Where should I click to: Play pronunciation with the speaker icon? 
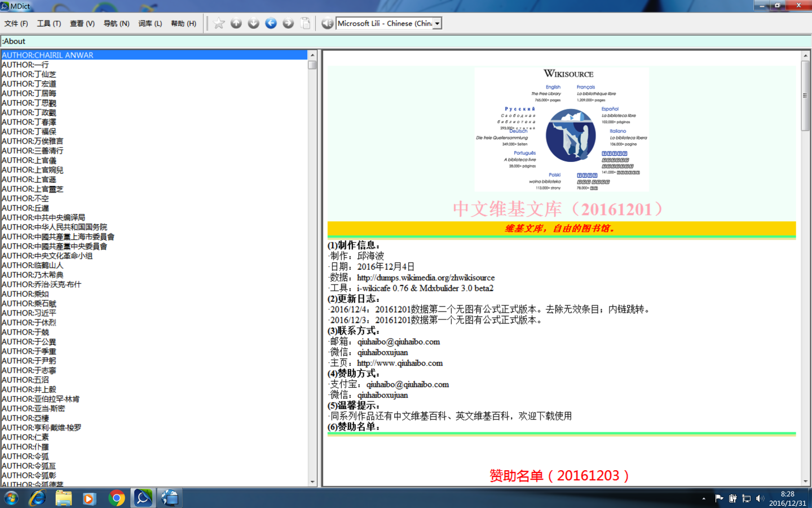click(327, 23)
